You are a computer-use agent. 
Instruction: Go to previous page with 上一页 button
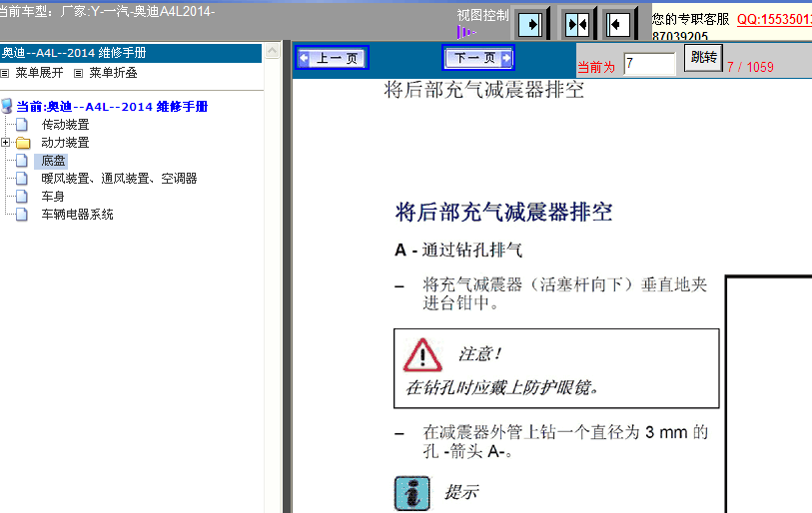pyautogui.click(x=332, y=58)
